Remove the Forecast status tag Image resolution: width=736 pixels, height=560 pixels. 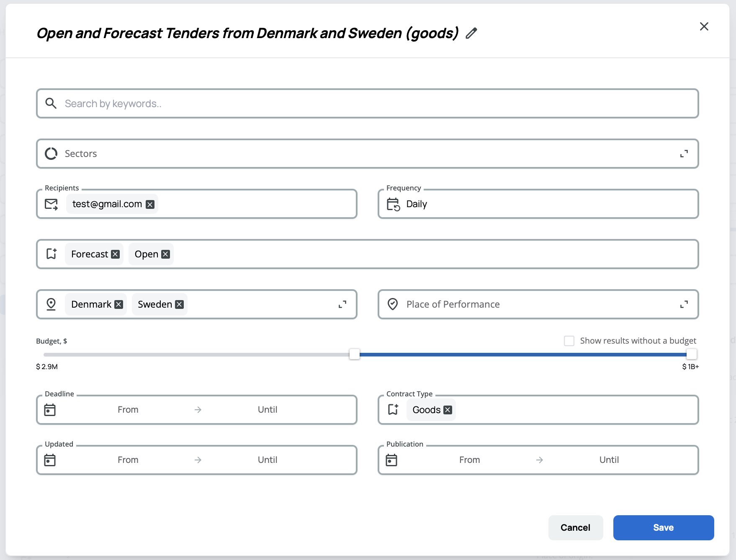point(116,254)
